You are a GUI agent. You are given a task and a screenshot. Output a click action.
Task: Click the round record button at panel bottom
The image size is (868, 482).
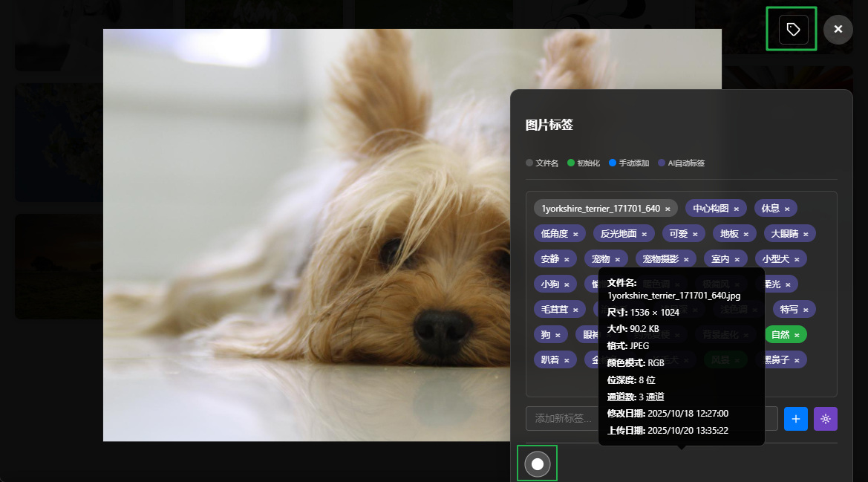tap(538, 464)
